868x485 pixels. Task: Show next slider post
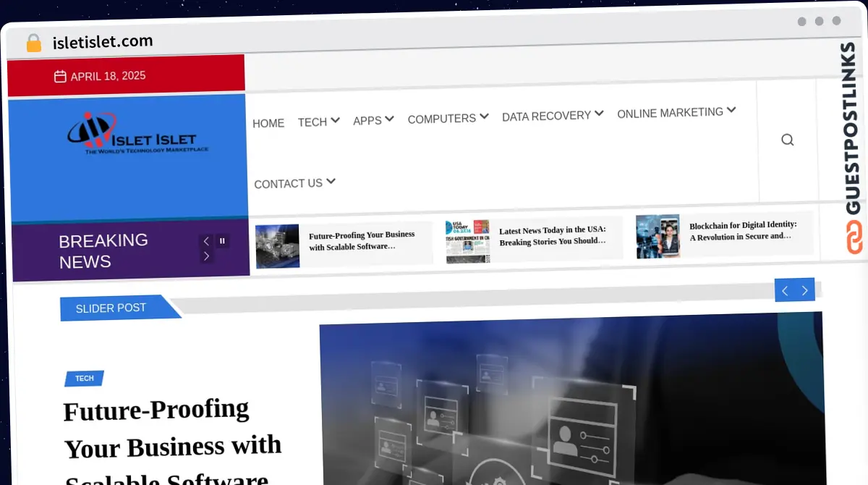click(x=804, y=290)
